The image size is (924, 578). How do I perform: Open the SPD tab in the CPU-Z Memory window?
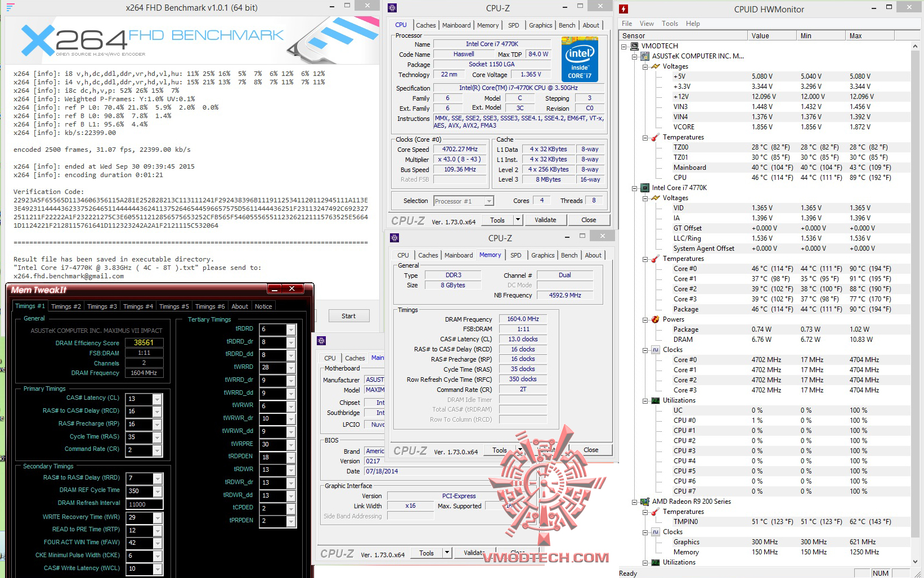pyautogui.click(x=516, y=255)
